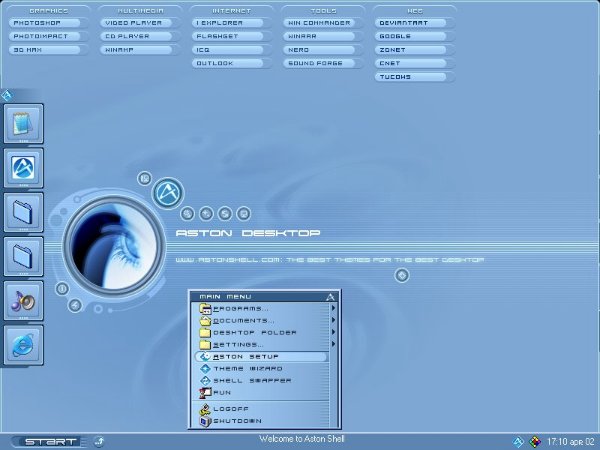Click the Aston diamond icon in system tray
The width and height of the screenshot is (600, 450).
[x=518, y=442]
